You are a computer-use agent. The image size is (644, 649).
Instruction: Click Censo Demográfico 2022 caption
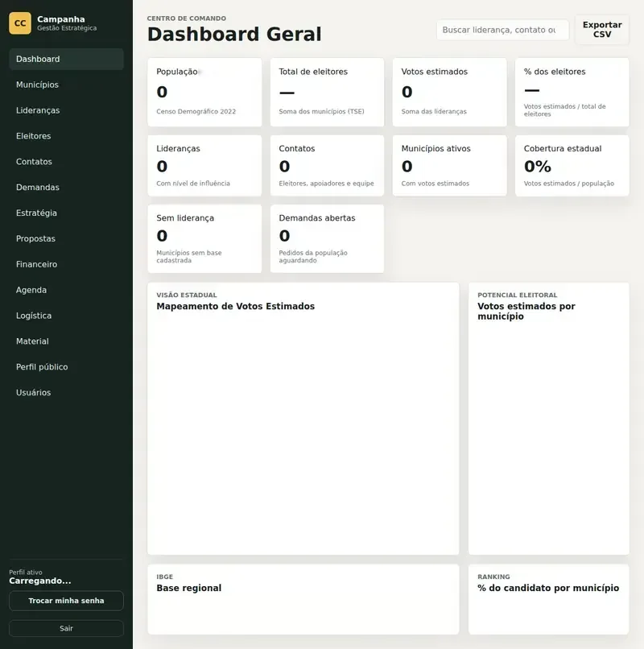pyautogui.click(x=196, y=111)
